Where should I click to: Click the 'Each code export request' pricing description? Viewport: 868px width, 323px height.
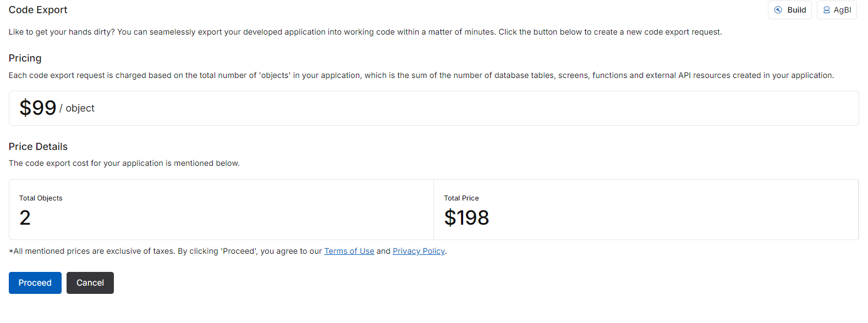[421, 75]
